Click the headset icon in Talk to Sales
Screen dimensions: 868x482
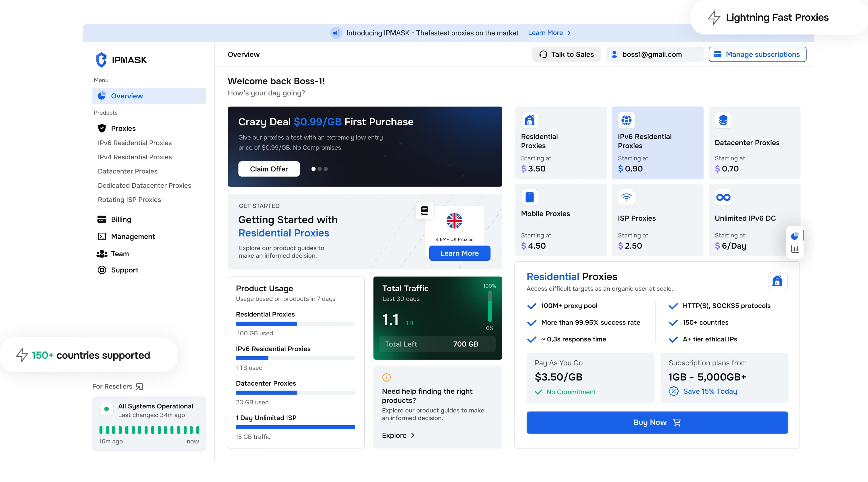pos(543,54)
